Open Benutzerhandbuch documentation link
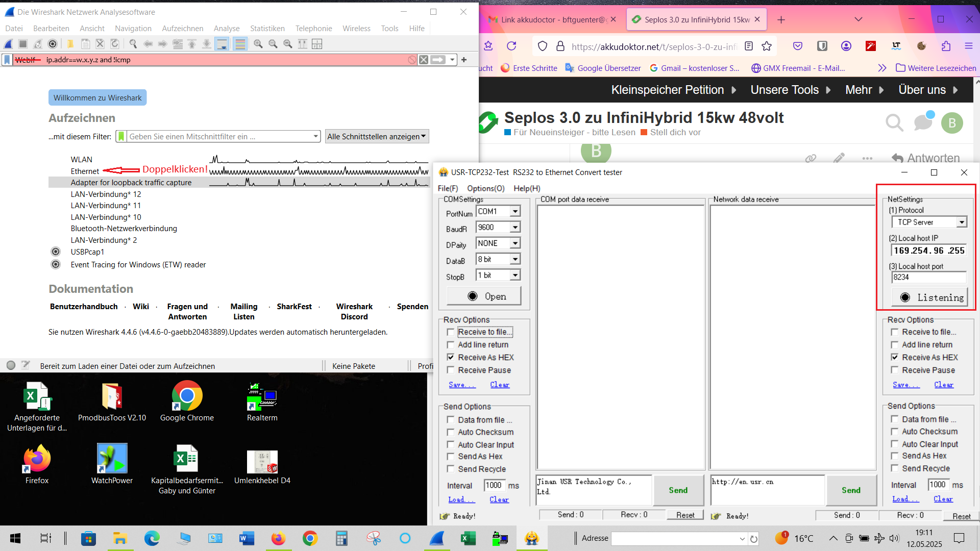This screenshot has height=551, width=980. (x=84, y=307)
